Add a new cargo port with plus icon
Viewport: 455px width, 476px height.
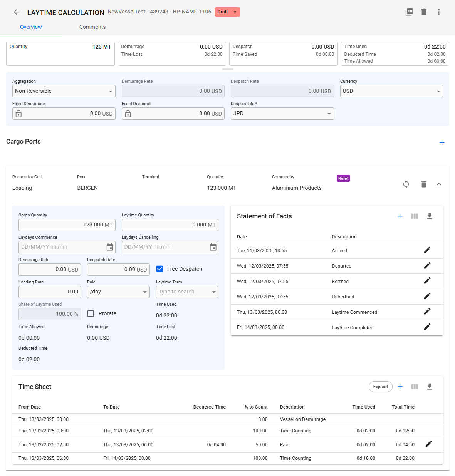442,143
